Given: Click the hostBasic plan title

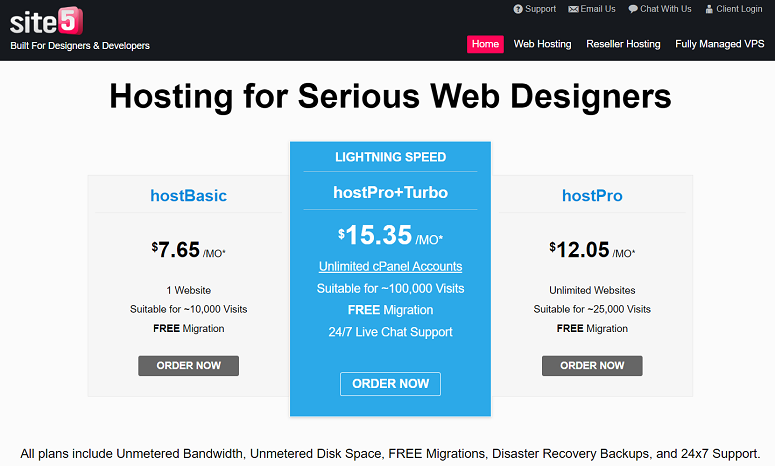Looking at the screenshot, I should coord(188,196).
